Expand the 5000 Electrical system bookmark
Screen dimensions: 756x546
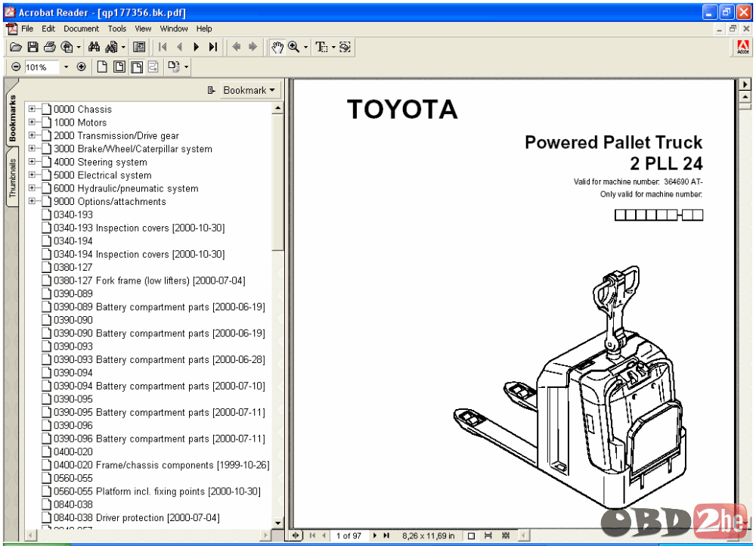tap(32, 175)
